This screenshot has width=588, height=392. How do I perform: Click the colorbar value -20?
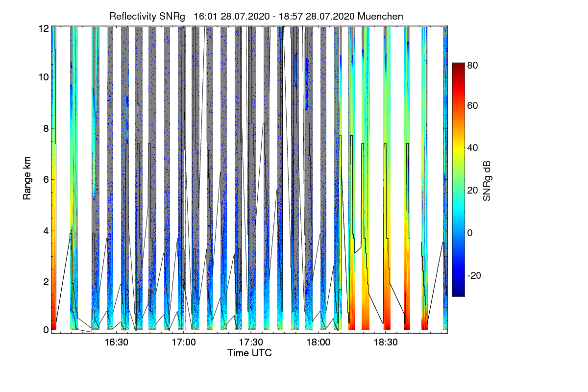click(x=474, y=275)
